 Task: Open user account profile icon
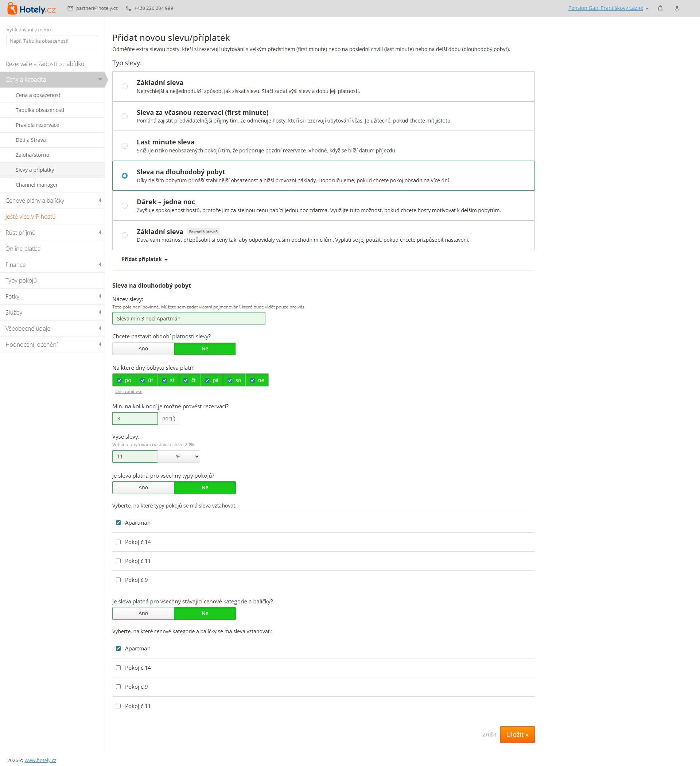677,8
